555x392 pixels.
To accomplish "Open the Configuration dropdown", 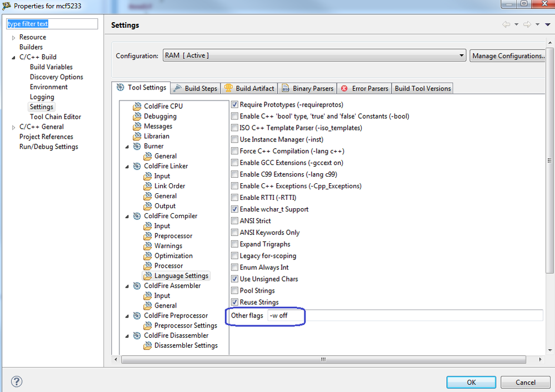I will 314,55.
